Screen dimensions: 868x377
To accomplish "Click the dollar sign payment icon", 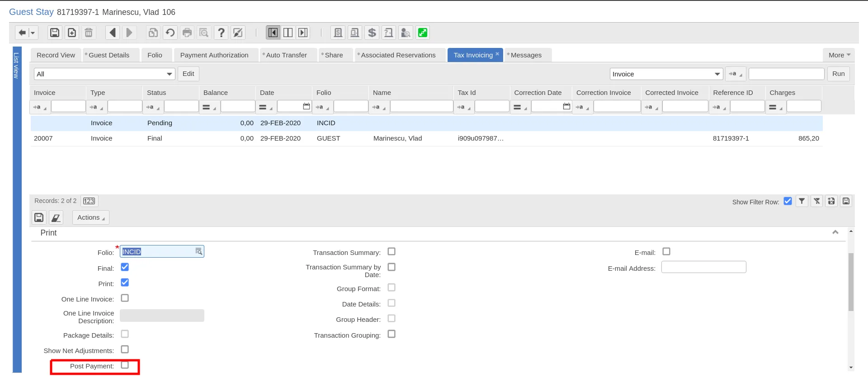I will point(372,33).
